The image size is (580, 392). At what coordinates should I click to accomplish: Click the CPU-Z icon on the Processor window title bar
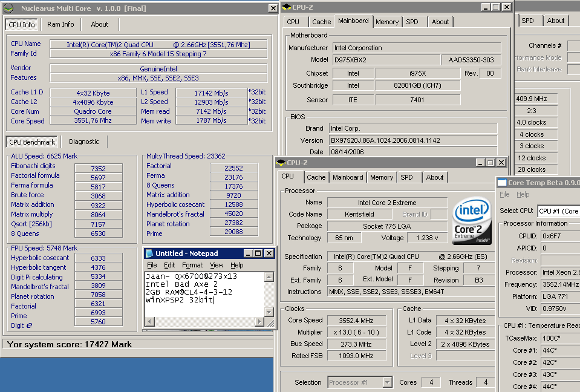pyautogui.click(x=281, y=163)
